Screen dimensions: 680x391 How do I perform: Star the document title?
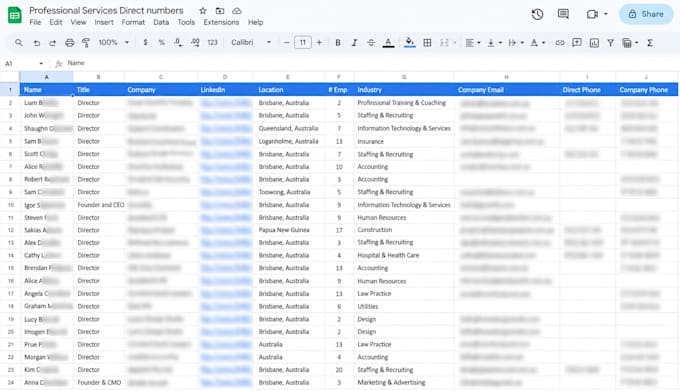coord(203,11)
